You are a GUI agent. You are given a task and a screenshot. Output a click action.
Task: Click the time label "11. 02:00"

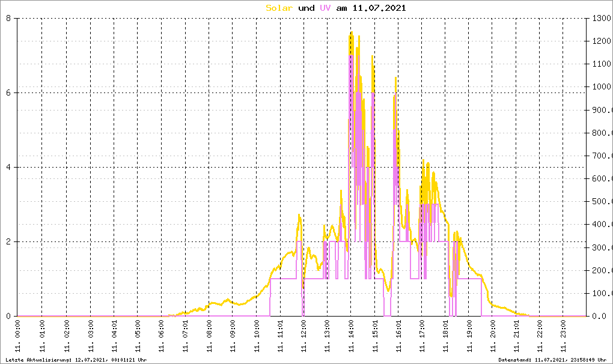(x=67, y=336)
